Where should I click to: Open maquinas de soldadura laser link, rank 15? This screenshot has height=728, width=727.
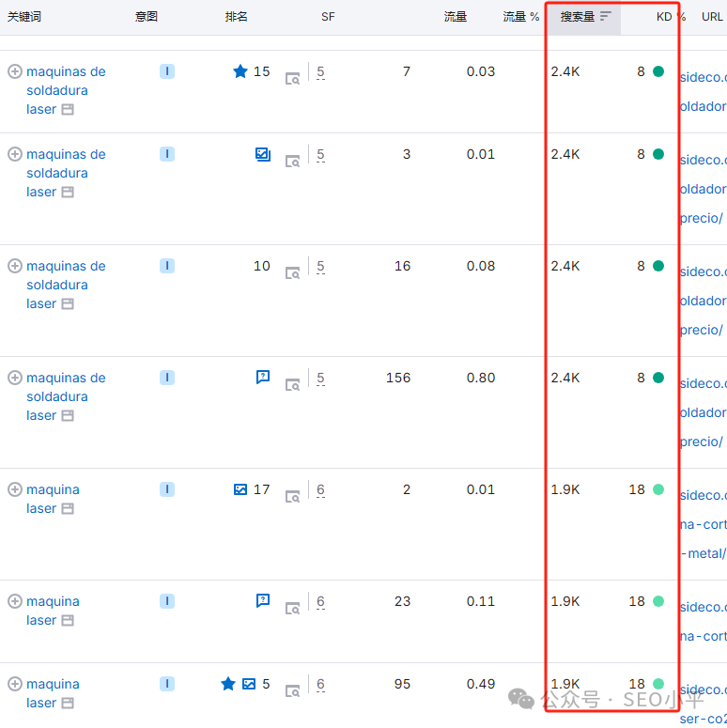(66, 90)
